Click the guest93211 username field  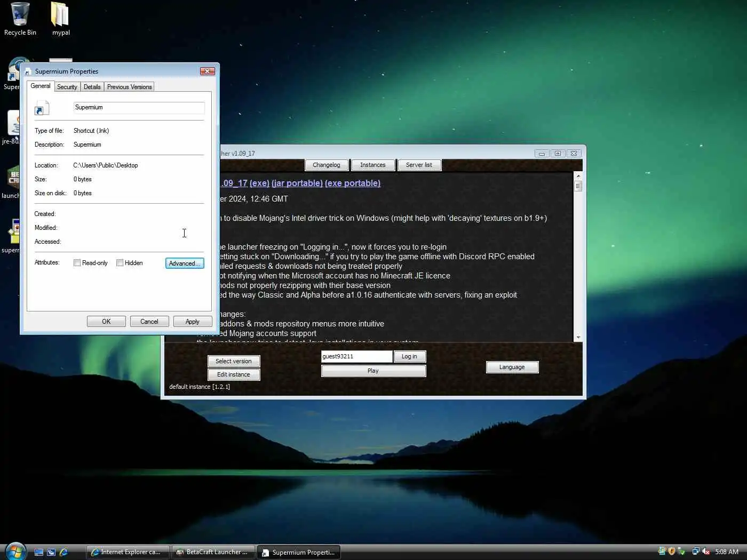pyautogui.click(x=356, y=356)
